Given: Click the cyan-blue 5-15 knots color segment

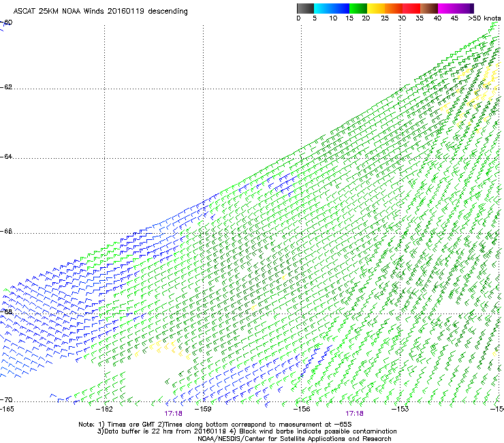Looking at the screenshot, I should tap(332, 8).
